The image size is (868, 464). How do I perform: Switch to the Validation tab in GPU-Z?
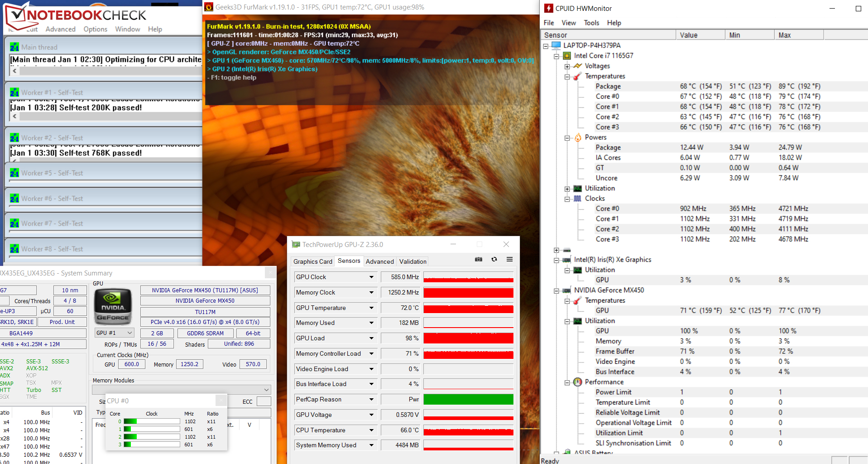click(x=412, y=261)
